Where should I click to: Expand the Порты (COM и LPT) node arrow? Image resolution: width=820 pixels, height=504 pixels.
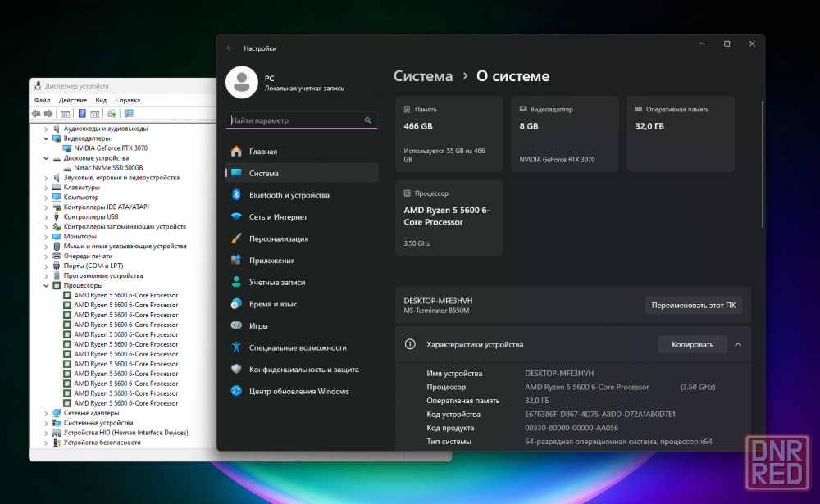click(x=46, y=266)
